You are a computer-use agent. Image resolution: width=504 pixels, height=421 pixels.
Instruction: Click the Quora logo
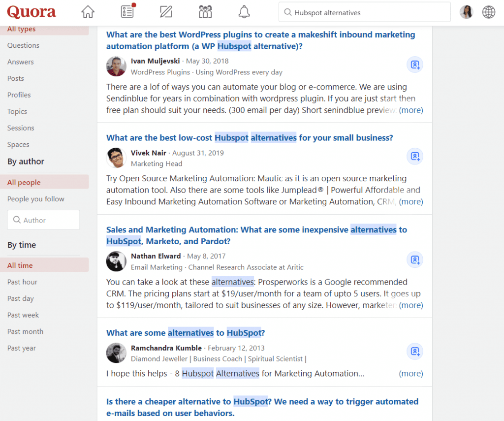(x=31, y=12)
